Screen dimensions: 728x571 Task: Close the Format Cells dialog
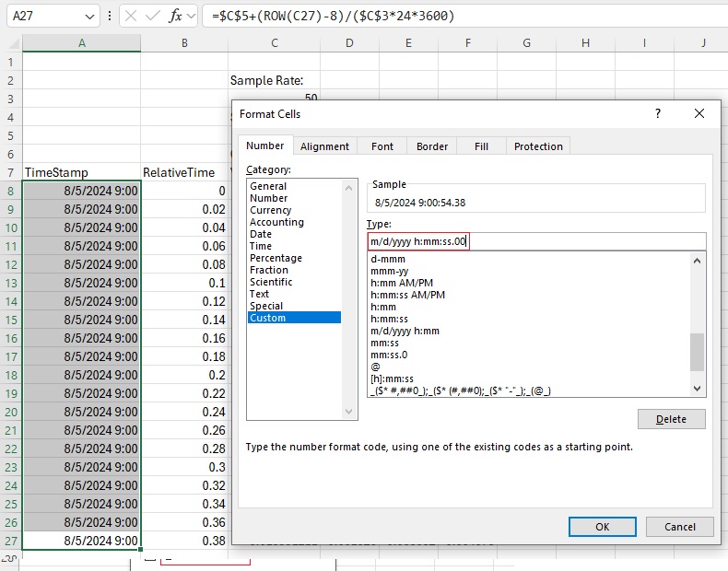699,113
